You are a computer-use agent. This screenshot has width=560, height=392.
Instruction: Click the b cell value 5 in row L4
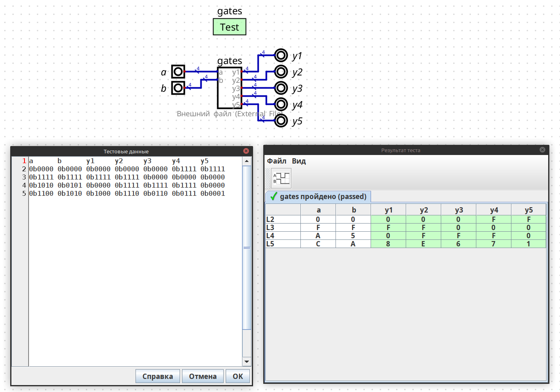[x=353, y=236]
